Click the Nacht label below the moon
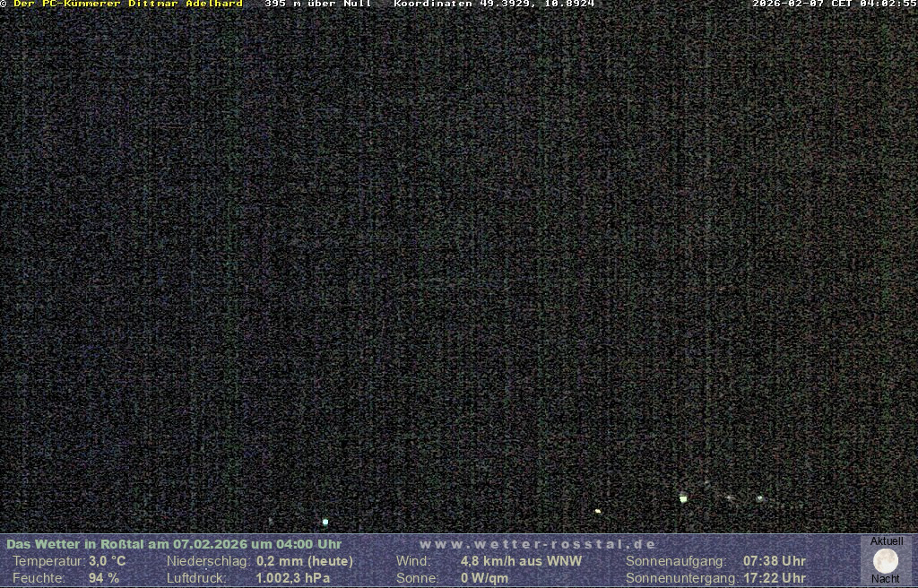This screenshot has width=918, height=588. pyautogui.click(x=886, y=579)
